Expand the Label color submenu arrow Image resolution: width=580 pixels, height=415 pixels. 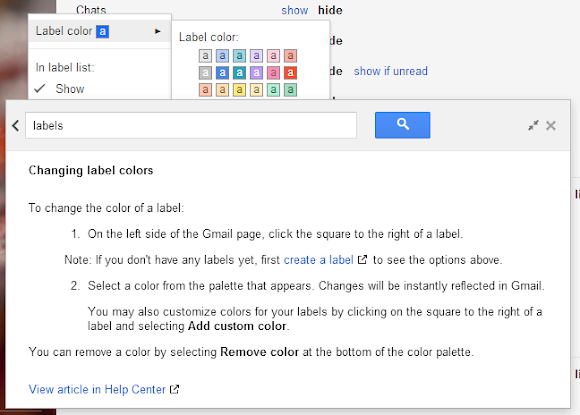click(x=158, y=31)
